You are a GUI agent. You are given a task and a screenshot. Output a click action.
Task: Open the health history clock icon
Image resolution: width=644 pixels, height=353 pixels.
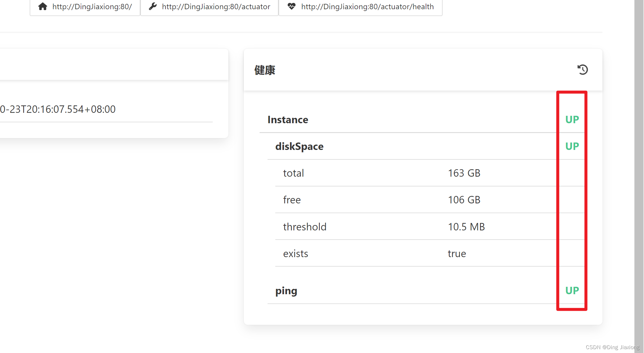583,70
